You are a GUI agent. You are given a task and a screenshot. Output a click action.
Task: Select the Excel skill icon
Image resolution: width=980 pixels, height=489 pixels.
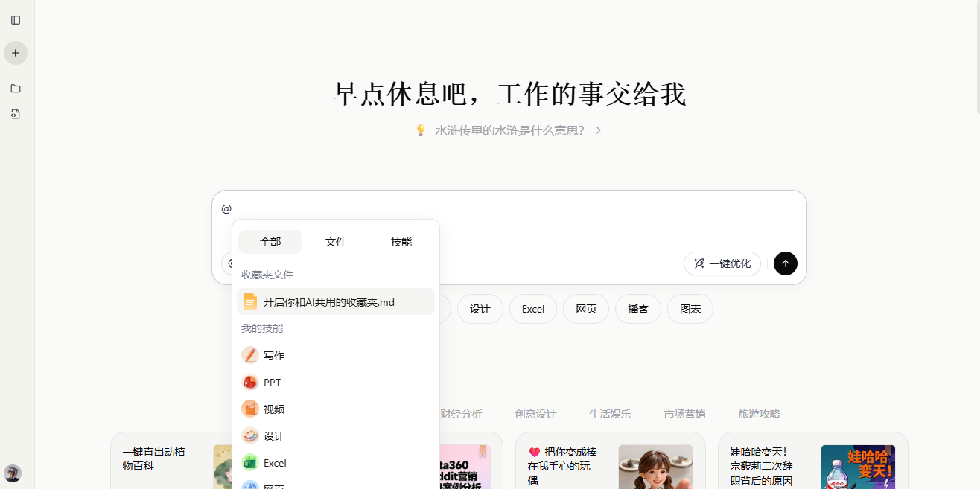click(249, 462)
